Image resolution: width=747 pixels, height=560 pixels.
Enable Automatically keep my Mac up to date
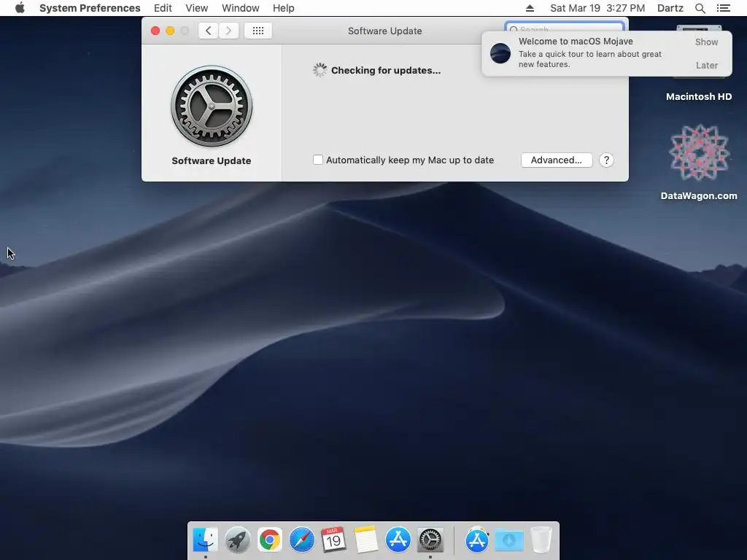(318, 160)
